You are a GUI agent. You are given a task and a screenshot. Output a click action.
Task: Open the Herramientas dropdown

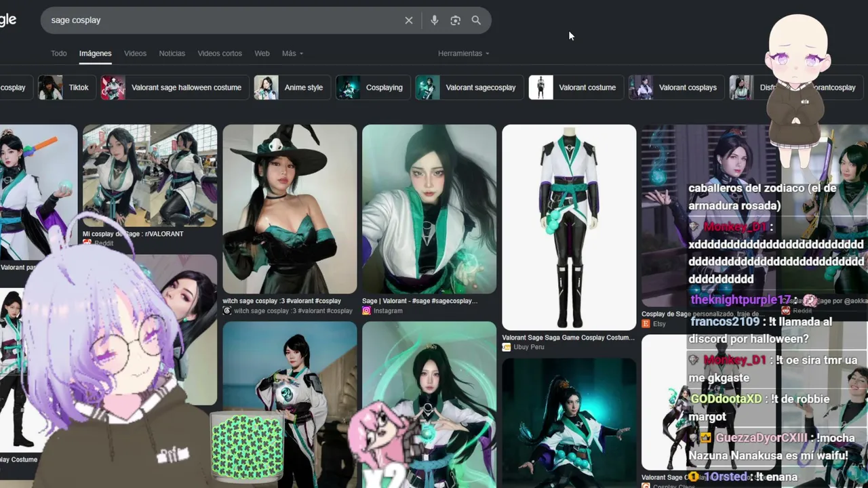pyautogui.click(x=463, y=54)
